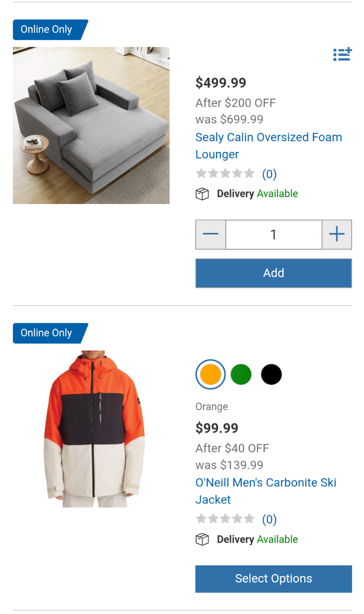The image size is (364, 614).
Task: Click the delivery box icon for the lounger
Action: click(x=202, y=194)
